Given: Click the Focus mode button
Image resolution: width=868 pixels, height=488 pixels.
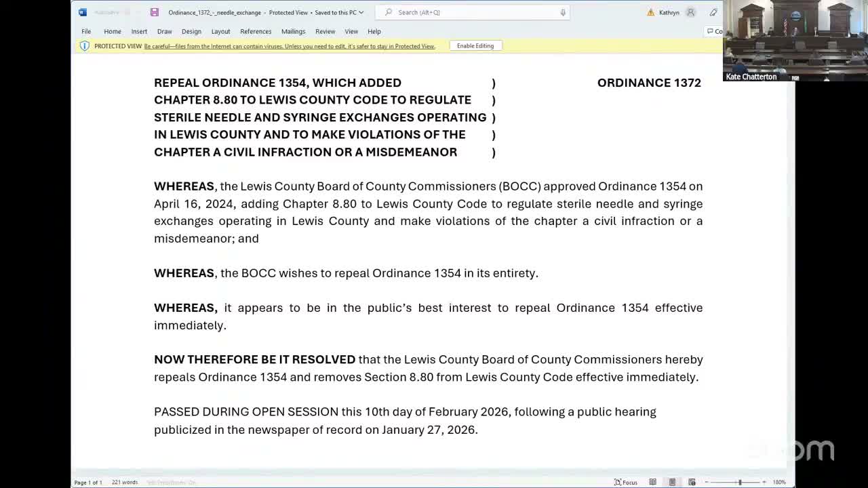Looking at the screenshot, I should [626, 482].
